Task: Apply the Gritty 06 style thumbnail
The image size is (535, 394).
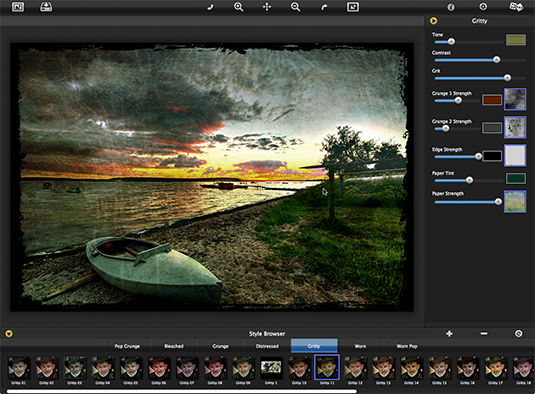Action: point(159,368)
